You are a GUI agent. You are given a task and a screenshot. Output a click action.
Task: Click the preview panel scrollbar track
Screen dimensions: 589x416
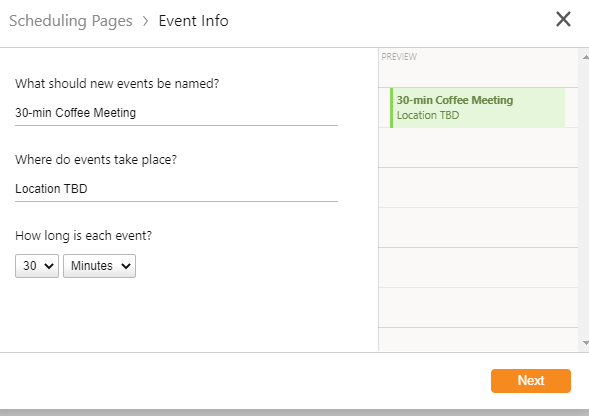586,200
